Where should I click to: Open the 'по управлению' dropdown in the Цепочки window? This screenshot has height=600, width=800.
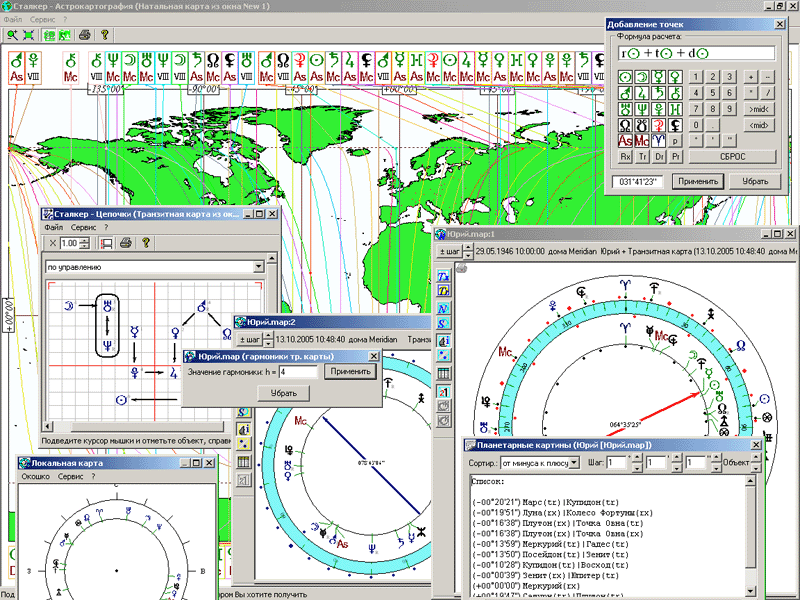click(258, 267)
